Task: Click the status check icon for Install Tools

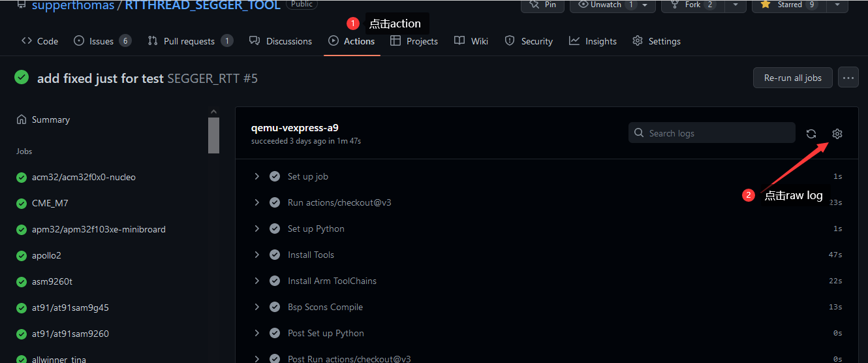Action: 275,255
